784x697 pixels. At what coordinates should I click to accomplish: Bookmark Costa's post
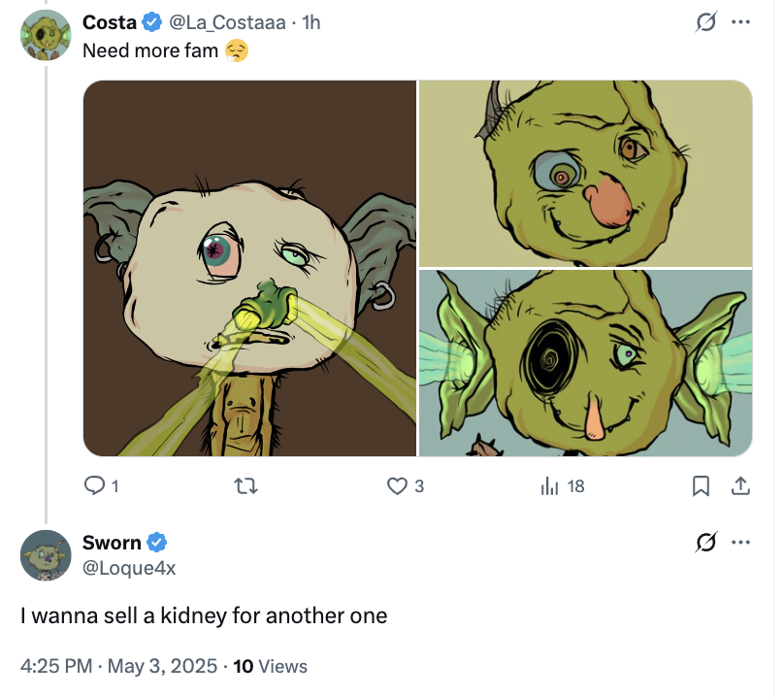[702, 485]
